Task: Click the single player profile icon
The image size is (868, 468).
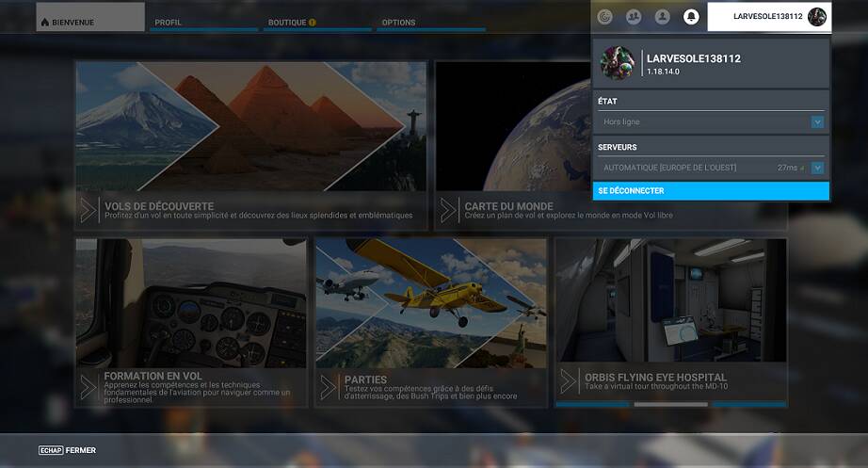Action: point(662,17)
